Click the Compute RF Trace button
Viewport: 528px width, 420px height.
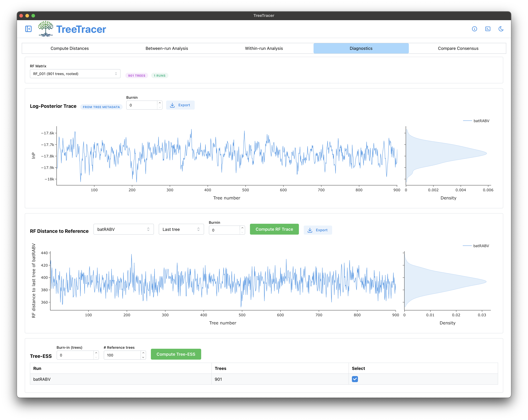(274, 229)
